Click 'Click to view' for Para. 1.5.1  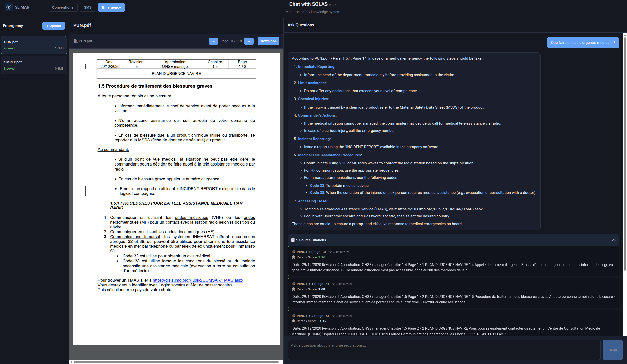tap(344, 284)
